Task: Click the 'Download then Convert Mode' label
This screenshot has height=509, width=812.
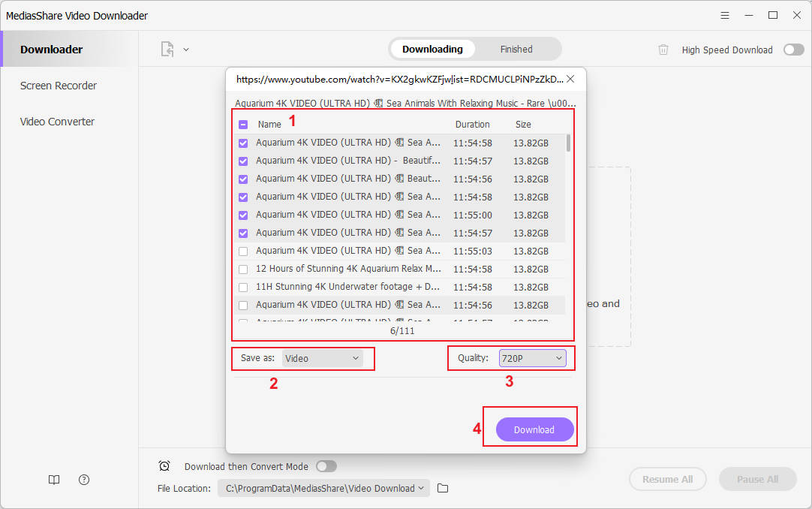Action: [246, 466]
